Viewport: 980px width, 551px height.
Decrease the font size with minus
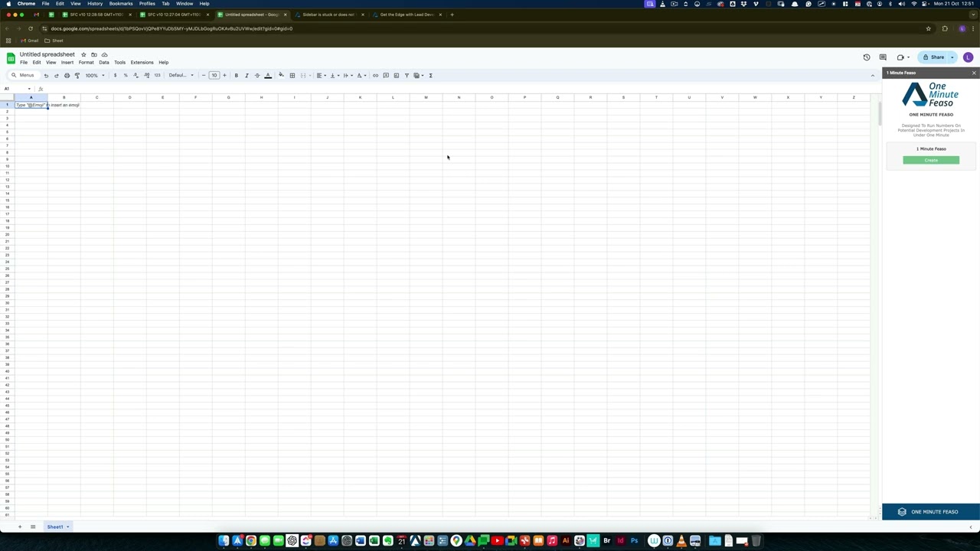[204, 75]
